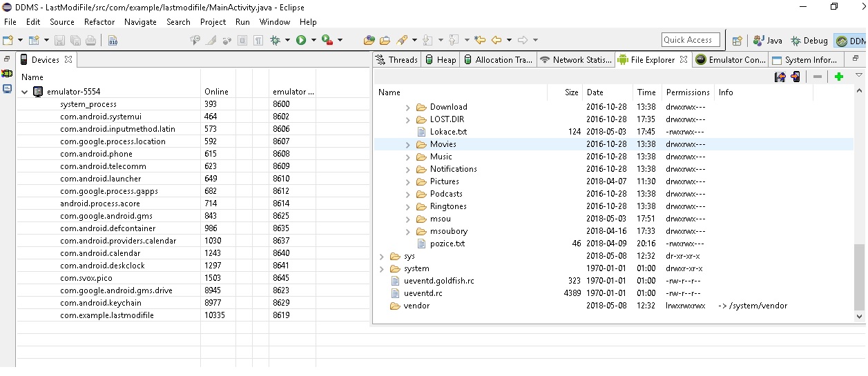Open the Emulator Control tab
This screenshot has width=868, height=376.
coord(731,60)
